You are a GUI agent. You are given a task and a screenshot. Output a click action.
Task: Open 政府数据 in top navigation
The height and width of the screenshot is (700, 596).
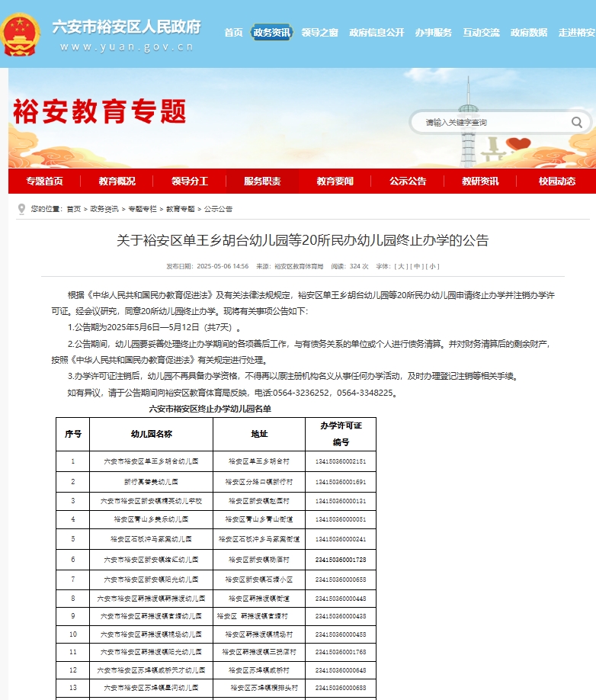(x=529, y=32)
